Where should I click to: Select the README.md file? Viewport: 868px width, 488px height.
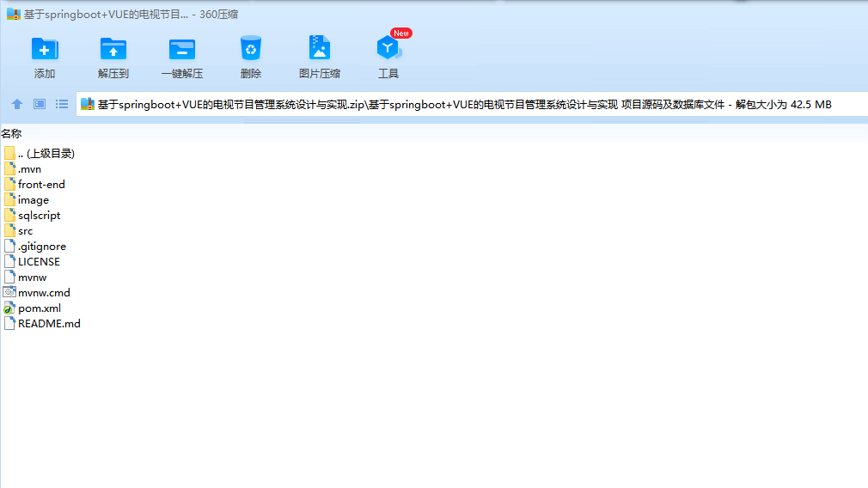coord(42,324)
